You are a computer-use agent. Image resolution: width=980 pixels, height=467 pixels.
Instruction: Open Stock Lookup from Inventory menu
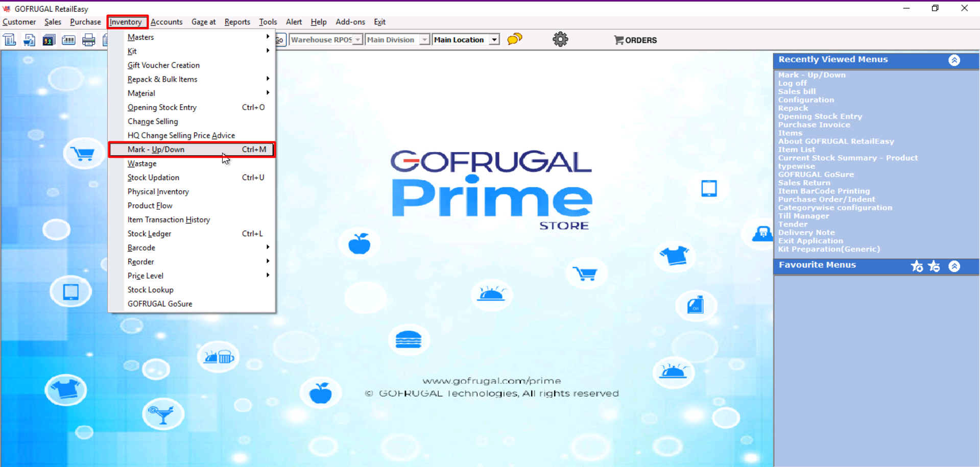[x=192, y=290]
